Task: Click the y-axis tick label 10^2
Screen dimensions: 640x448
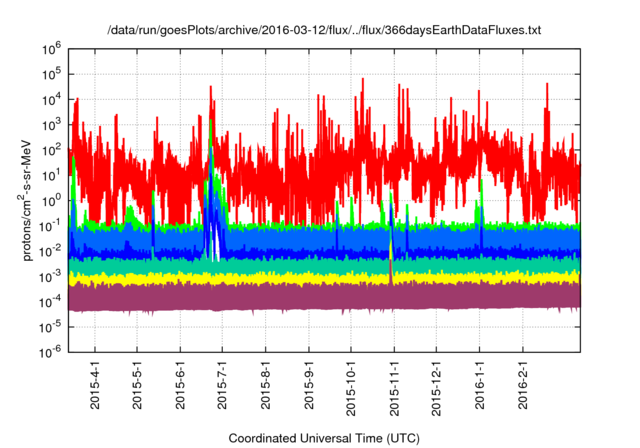Action: point(51,150)
